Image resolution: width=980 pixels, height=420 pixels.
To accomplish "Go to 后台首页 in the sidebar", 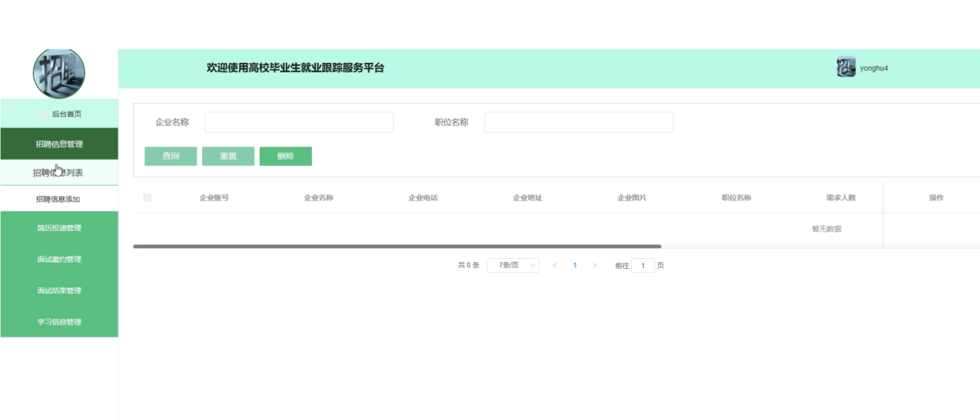I will point(59,114).
